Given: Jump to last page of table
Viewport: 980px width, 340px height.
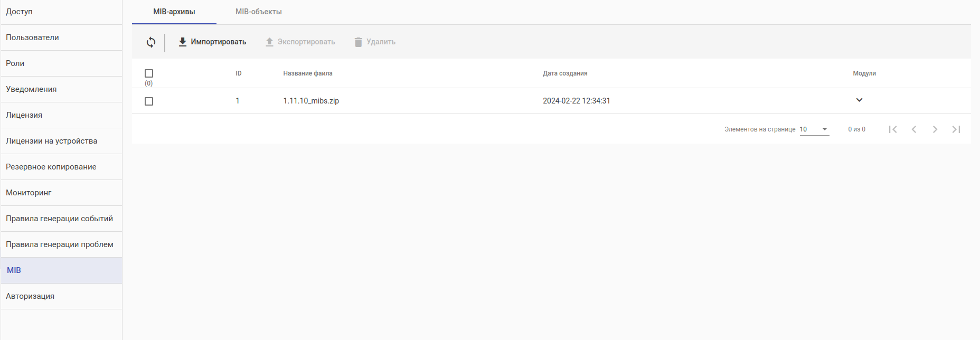Looking at the screenshot, I should (x=956, y=129).
